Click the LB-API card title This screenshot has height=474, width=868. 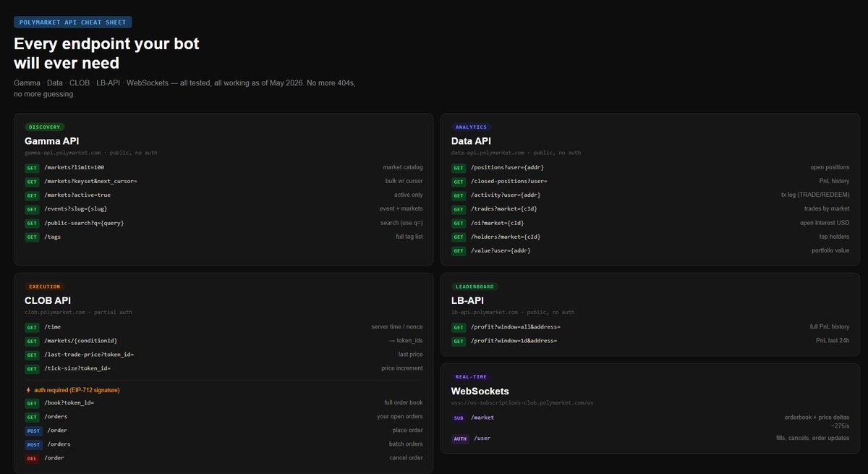[x=467, y=300]
